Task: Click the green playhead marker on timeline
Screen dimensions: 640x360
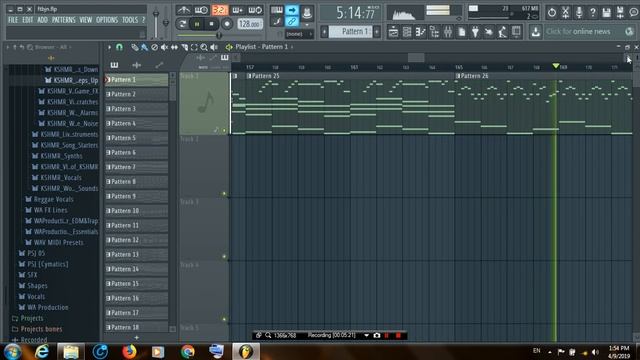Action: point(556,66)
